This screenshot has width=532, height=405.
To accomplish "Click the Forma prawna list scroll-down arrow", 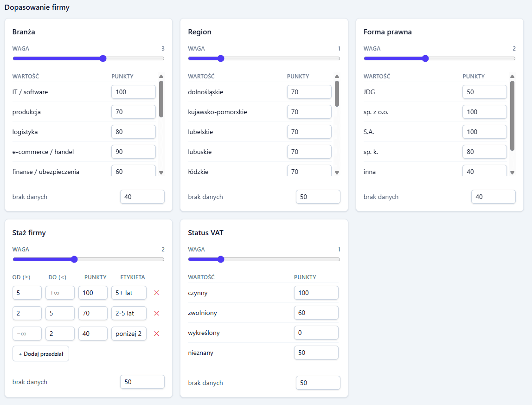I will [513, 173].
